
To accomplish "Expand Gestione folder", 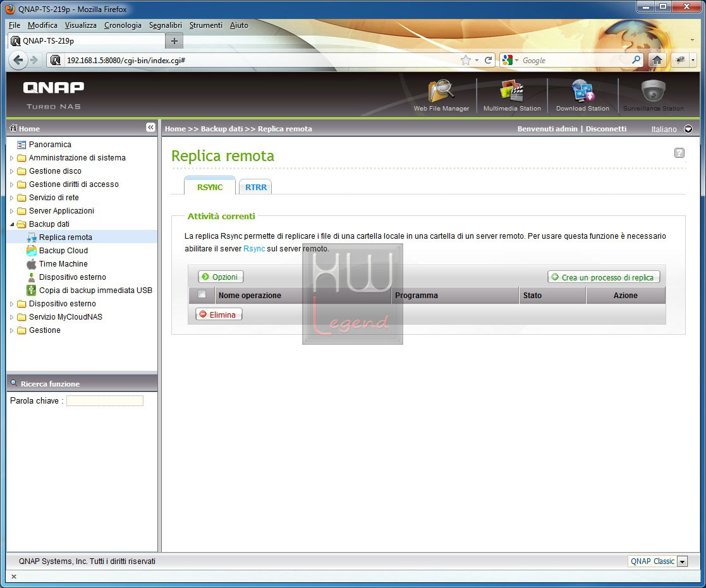I will click(12, 330).
